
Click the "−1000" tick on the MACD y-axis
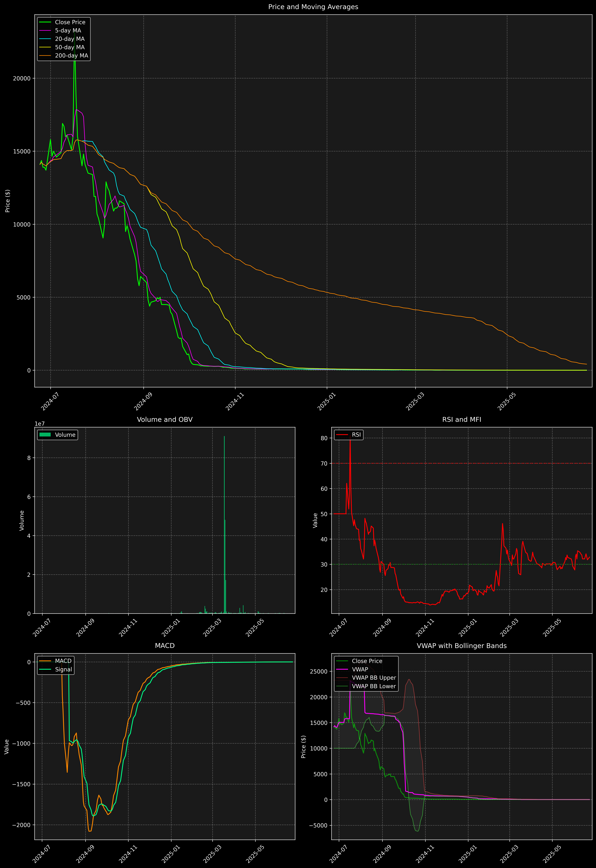tap(22, 743)
